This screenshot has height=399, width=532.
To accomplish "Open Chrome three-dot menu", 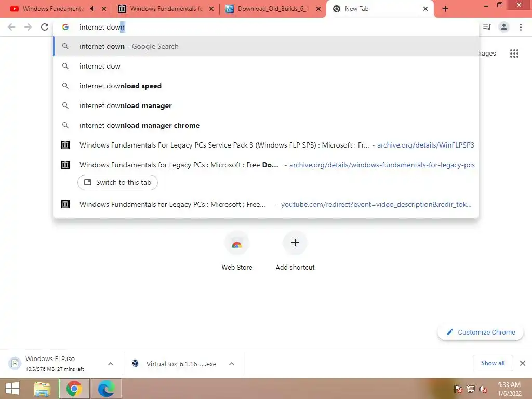I will coord(521,27).
